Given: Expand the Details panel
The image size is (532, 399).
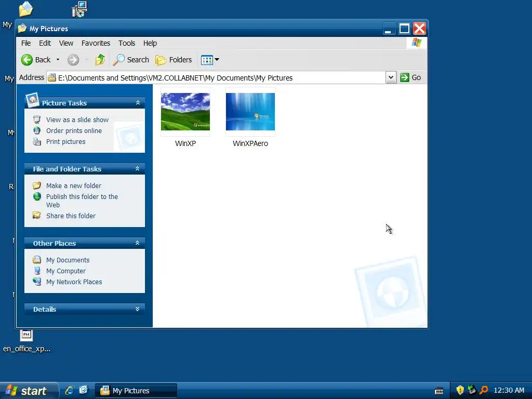Looking at the screenshot, I should pyautogui.click(x=137, y=309).
